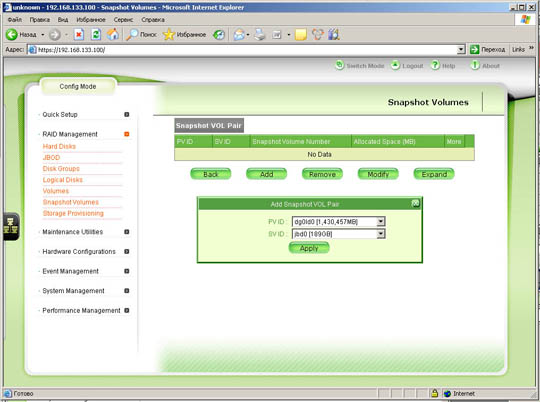
Task: Open the PV ID dropdown
Action: pos(381,221)
